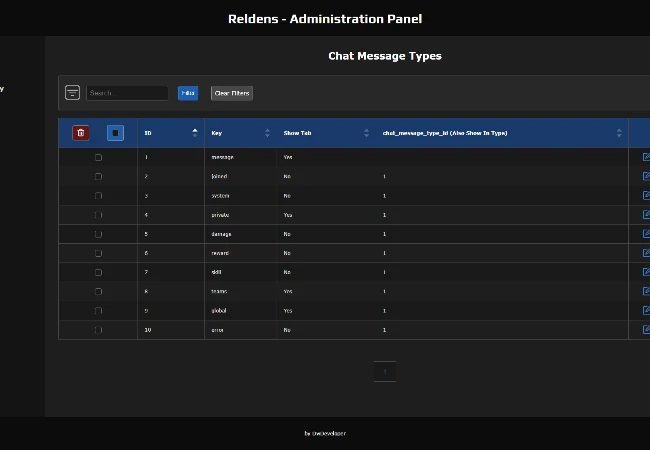Screen dimensions: 650x450
Task: Check the checkbox for the reward row
Action: 98,253
